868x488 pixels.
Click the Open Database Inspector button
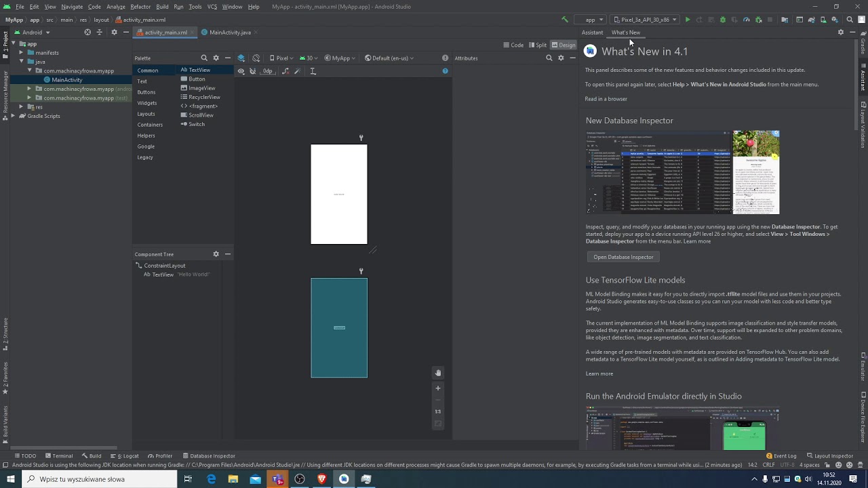pyautogui.click(x=623, y=257)
